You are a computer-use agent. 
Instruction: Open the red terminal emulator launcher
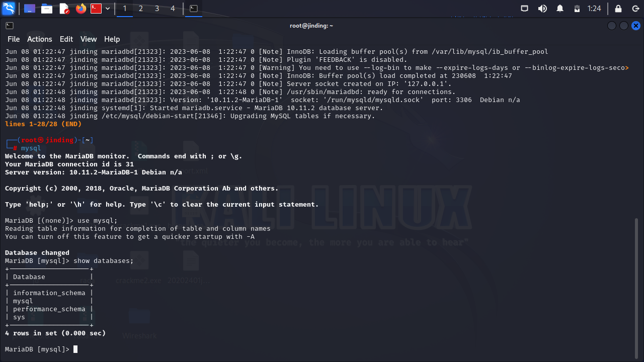pyautogui.click(x=96, y=9)
